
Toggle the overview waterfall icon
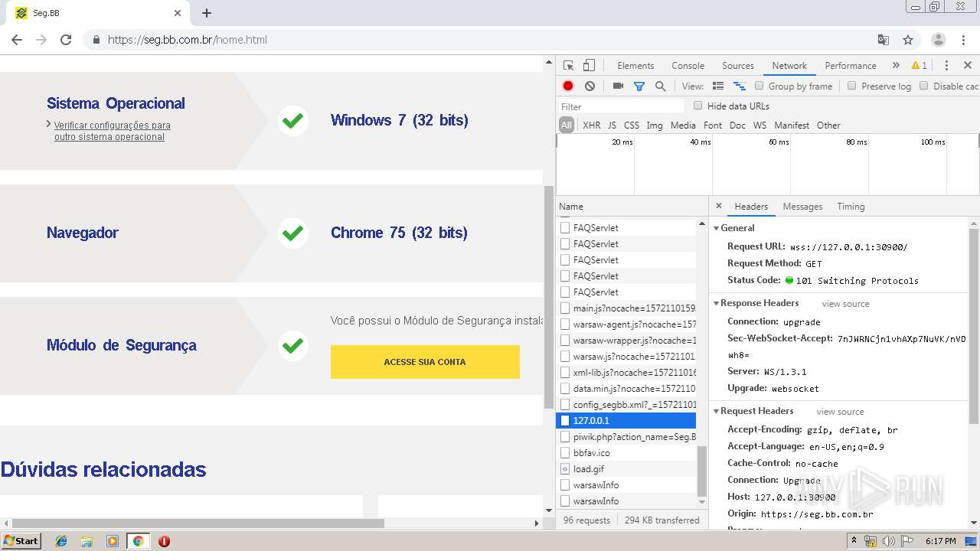click(740, 86)
